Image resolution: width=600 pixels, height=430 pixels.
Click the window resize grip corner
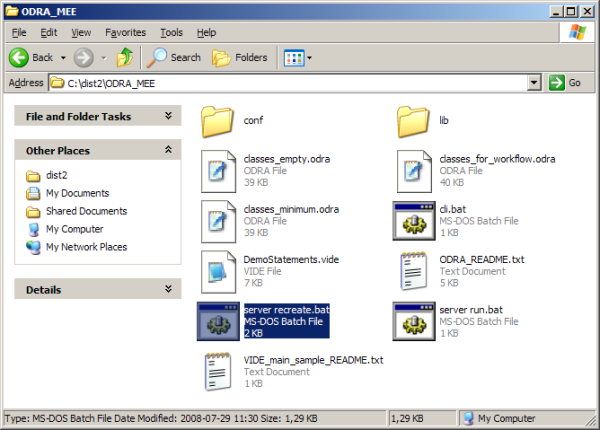tap(592, 421)
